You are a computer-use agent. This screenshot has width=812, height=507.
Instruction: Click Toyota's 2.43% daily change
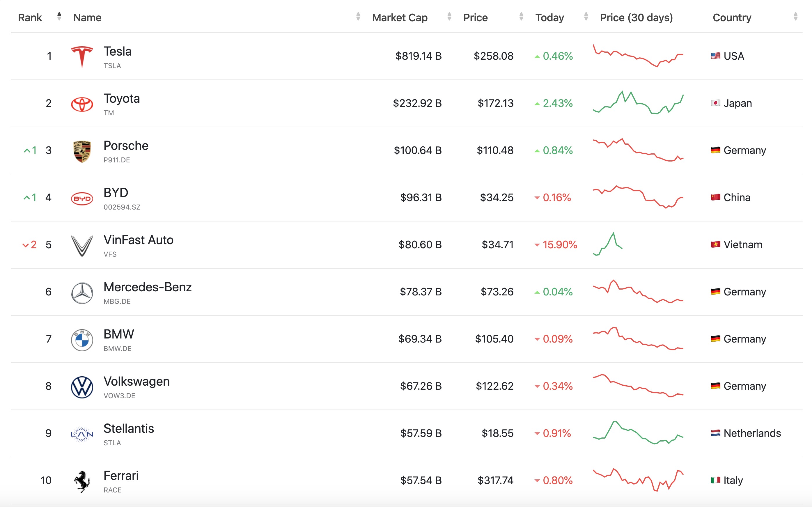(x=554, y=103)
